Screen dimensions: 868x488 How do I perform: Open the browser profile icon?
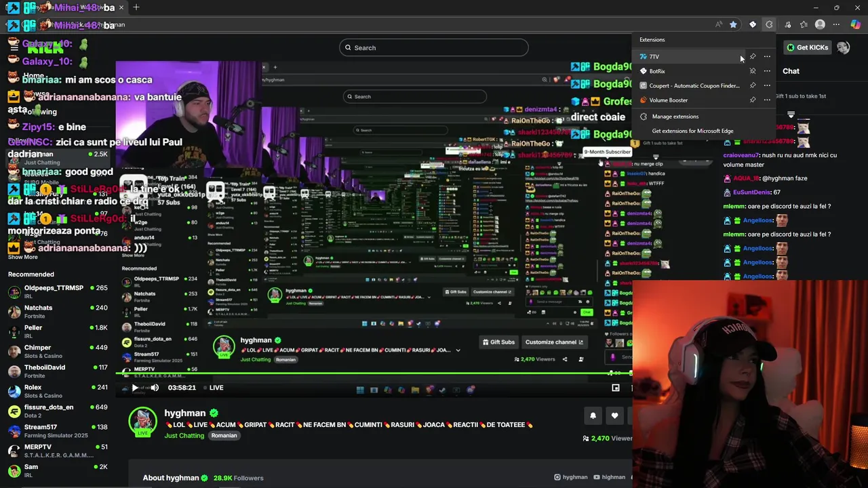click(820, 24)
